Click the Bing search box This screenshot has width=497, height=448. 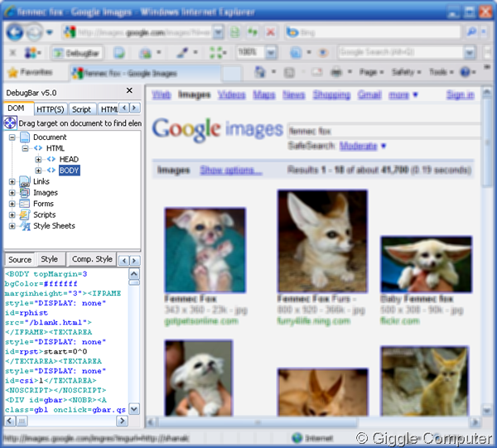point(373,32)
